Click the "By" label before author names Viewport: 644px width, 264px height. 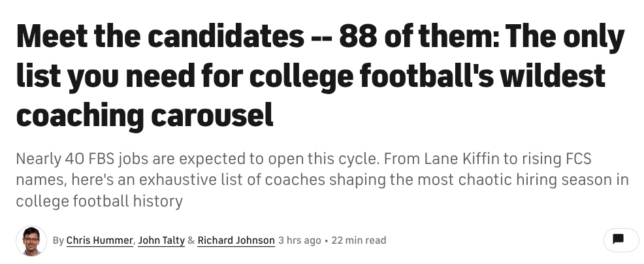(x=58, y=240)
